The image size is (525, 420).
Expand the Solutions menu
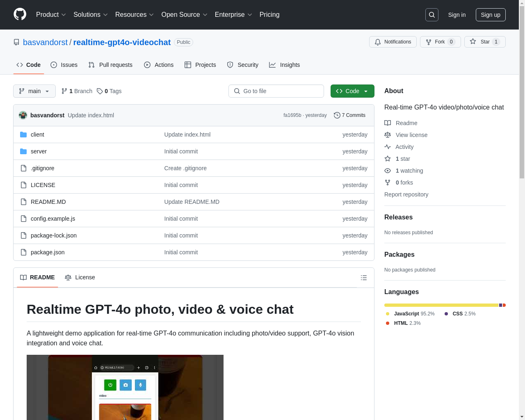pos(91,15)
